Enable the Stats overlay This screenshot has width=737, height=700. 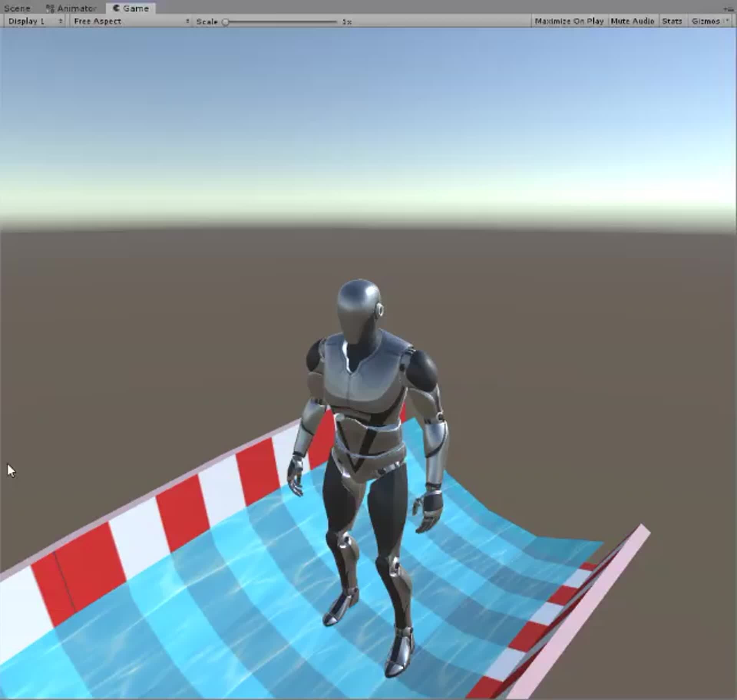coord(672,21)
